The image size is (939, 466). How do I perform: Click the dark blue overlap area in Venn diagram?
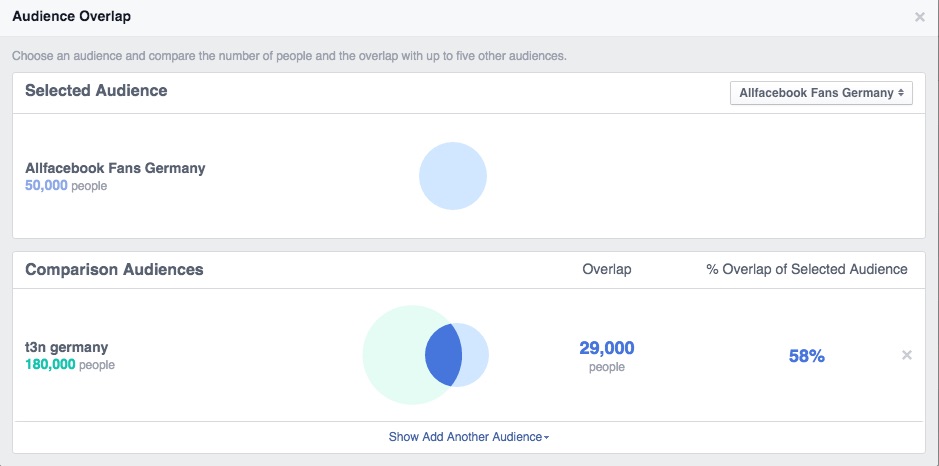443,355
